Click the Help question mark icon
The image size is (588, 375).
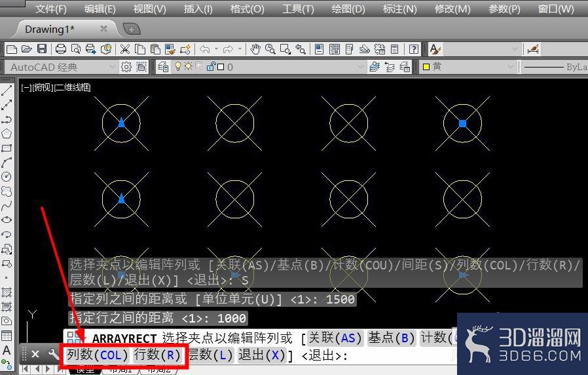414,49
